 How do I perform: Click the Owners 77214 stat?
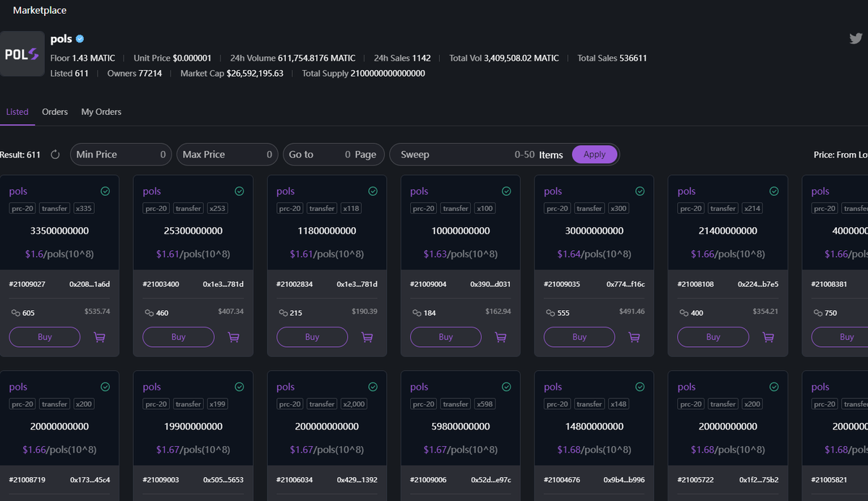tap(135, 73)
